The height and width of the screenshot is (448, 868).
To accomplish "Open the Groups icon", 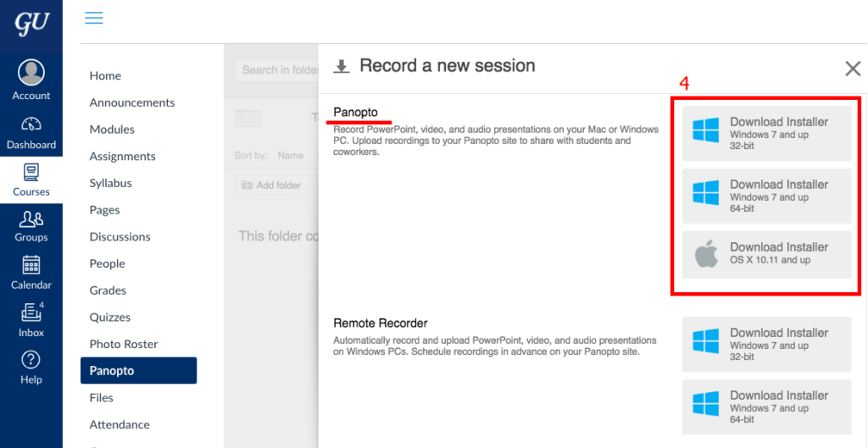I will point(31,220).
